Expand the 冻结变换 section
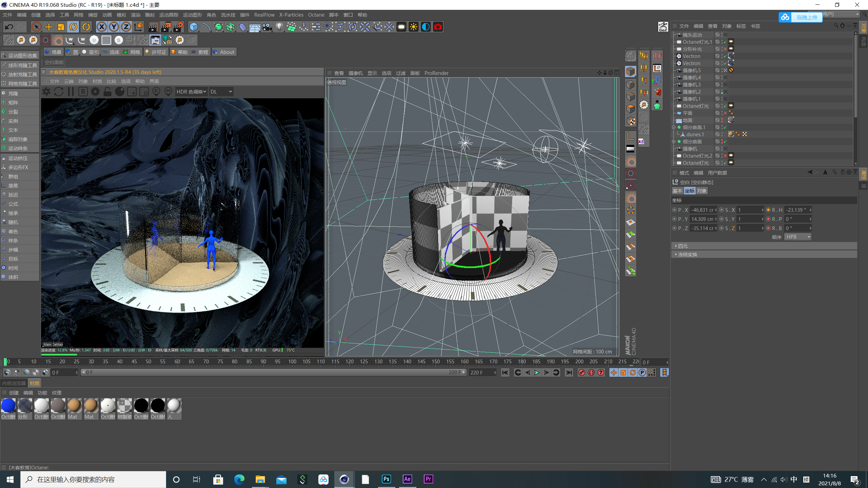Screen dimensions: 868x488 [687, 255]
